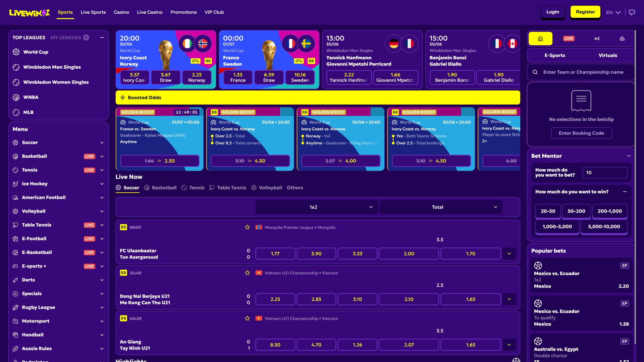Open the live chat support icon
644x362 pixels.
632,12
